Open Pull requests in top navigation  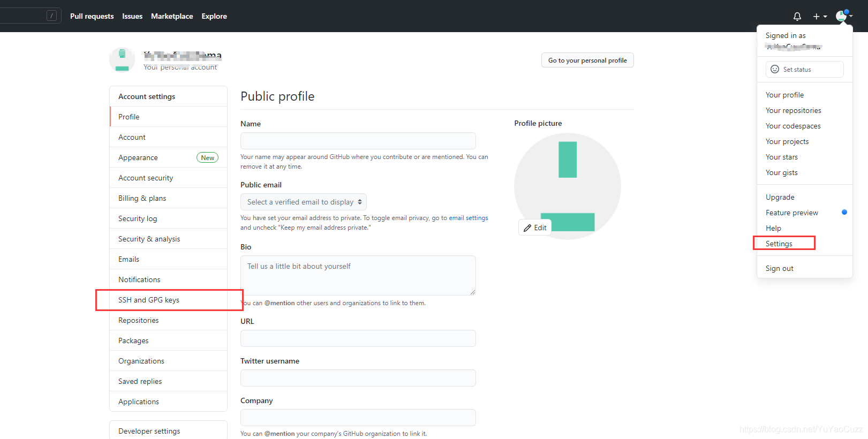92,16
